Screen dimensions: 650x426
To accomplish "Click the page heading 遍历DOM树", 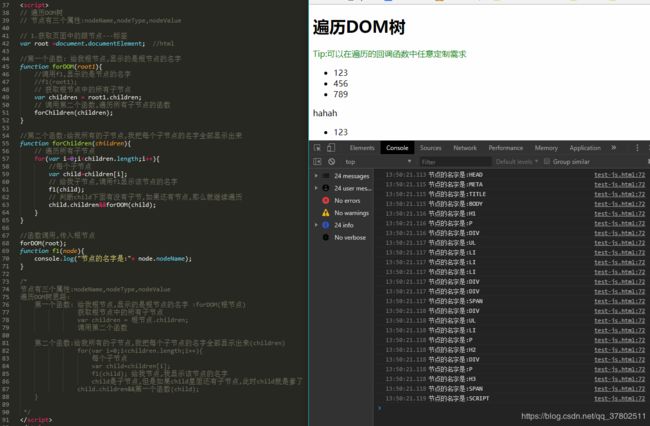I will click(359, 27).
